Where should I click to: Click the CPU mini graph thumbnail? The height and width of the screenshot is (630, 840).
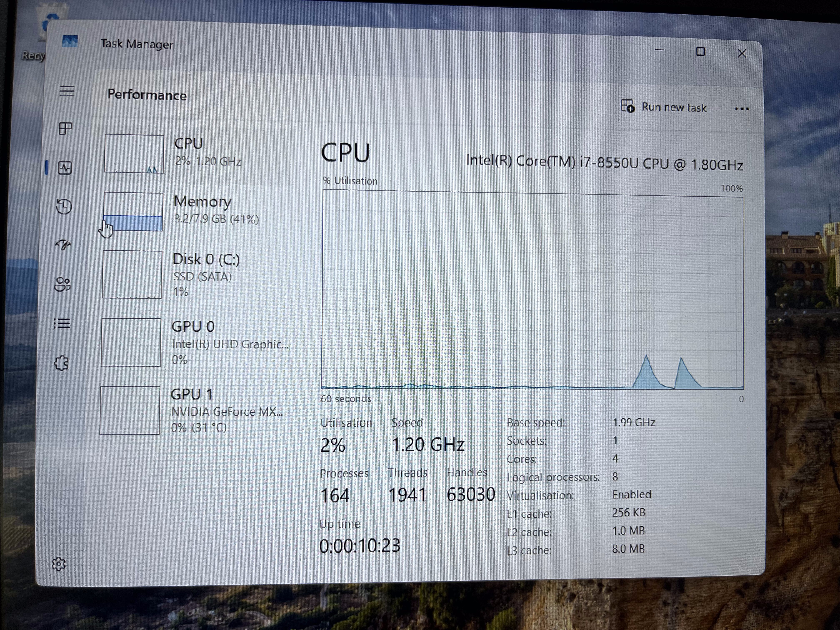click(134, 154)
